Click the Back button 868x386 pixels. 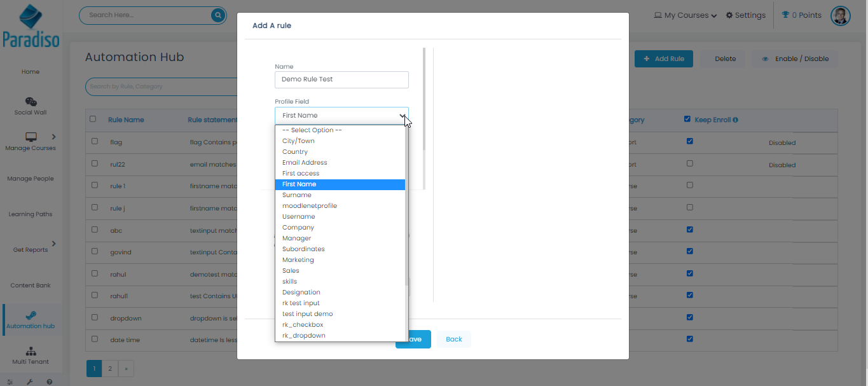coord(453,339)
